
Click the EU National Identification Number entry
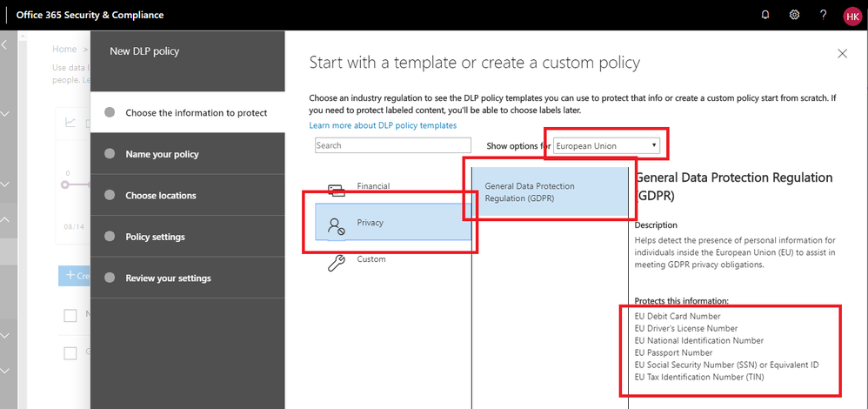698,340
